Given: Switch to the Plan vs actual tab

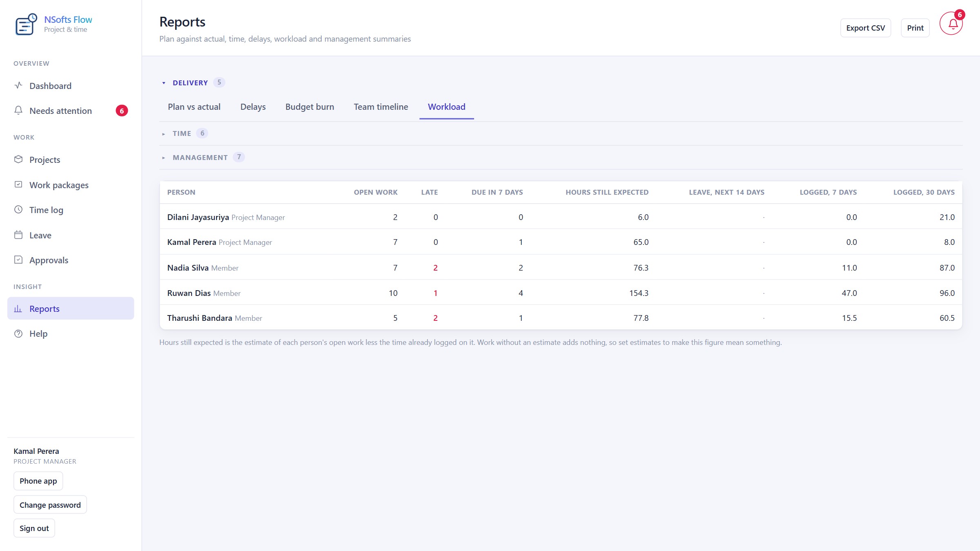Looking at the screenshot, I should (194, 107).
